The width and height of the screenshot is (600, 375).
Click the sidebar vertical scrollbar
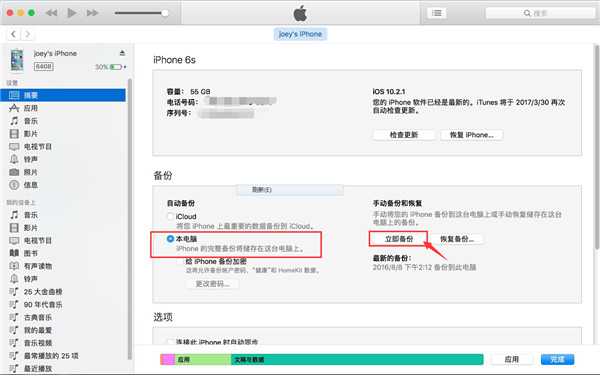point(130,219)
